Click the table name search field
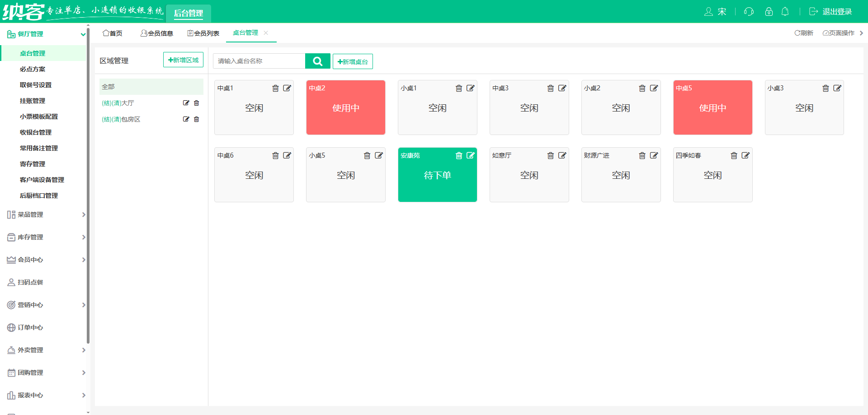Image resolution: width=868 pixels, height=415 pixels. pyautogui.click(x=259, y=61)
